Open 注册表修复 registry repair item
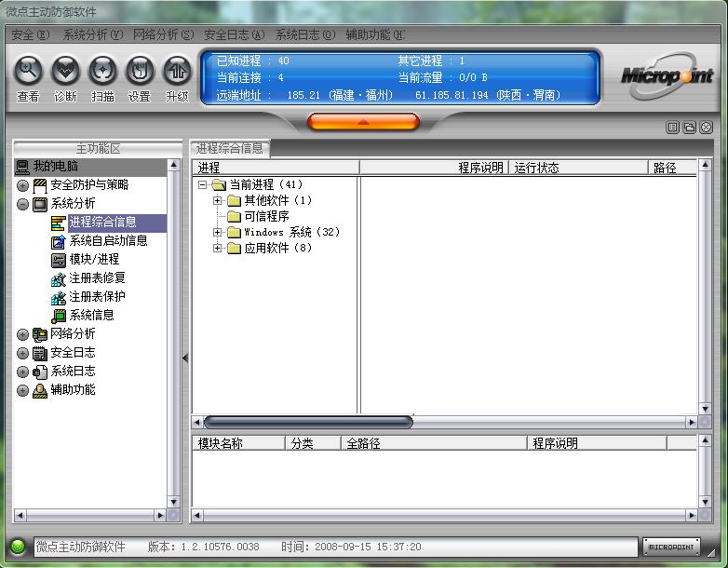The image size is (728, 568). [x=97, y=277]
